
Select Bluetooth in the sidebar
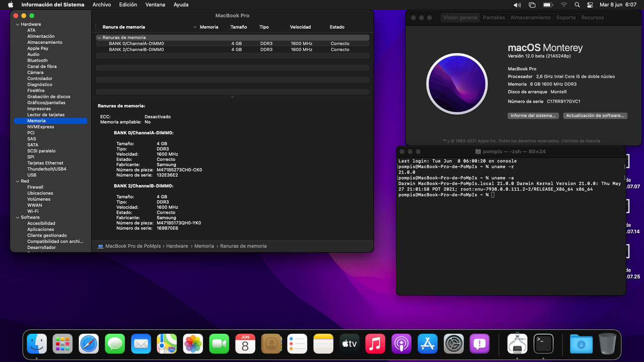38,60
